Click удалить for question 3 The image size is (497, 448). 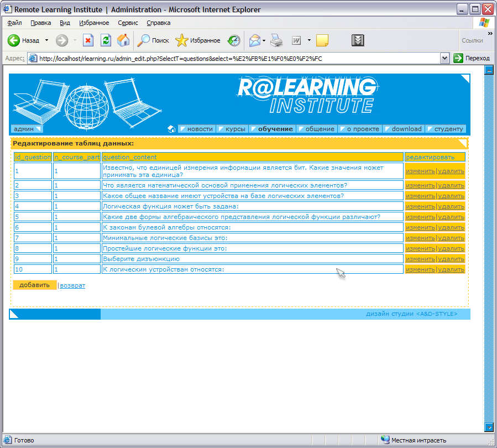[x=451, y=196]
